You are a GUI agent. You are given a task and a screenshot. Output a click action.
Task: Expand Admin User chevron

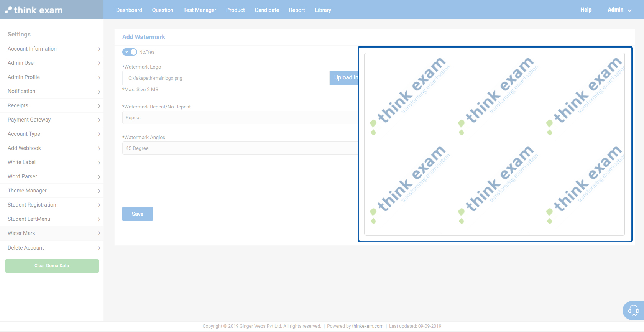click(99, 63)
